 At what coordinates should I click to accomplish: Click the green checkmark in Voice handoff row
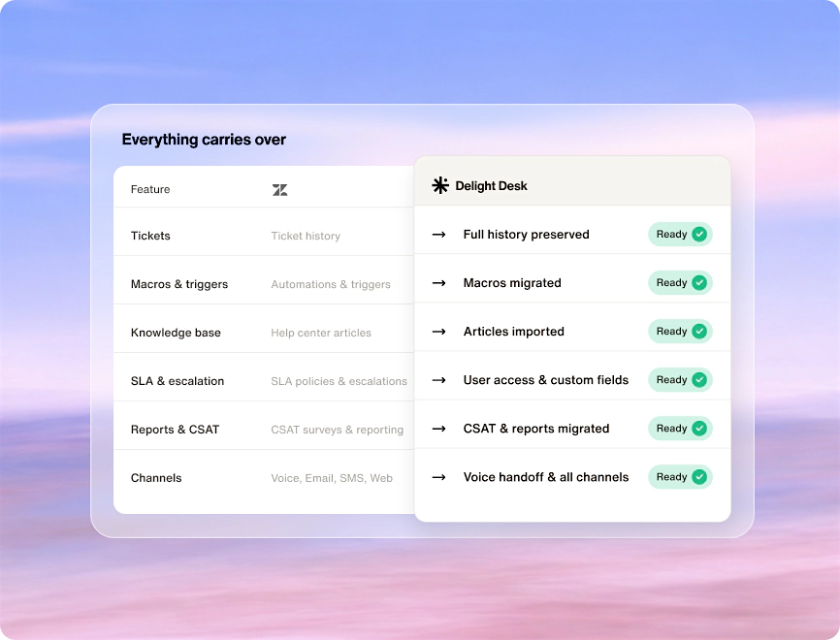click(x=699, y=477)
